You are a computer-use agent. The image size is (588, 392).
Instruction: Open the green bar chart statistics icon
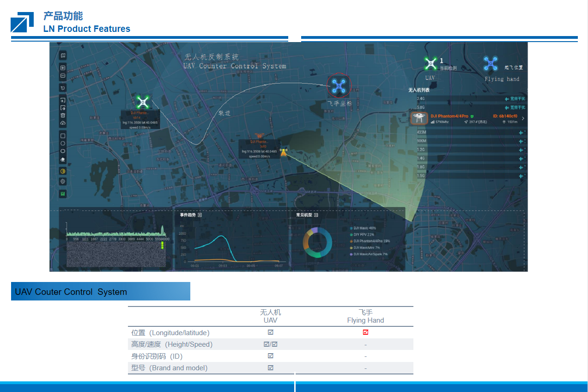[63, 194]
